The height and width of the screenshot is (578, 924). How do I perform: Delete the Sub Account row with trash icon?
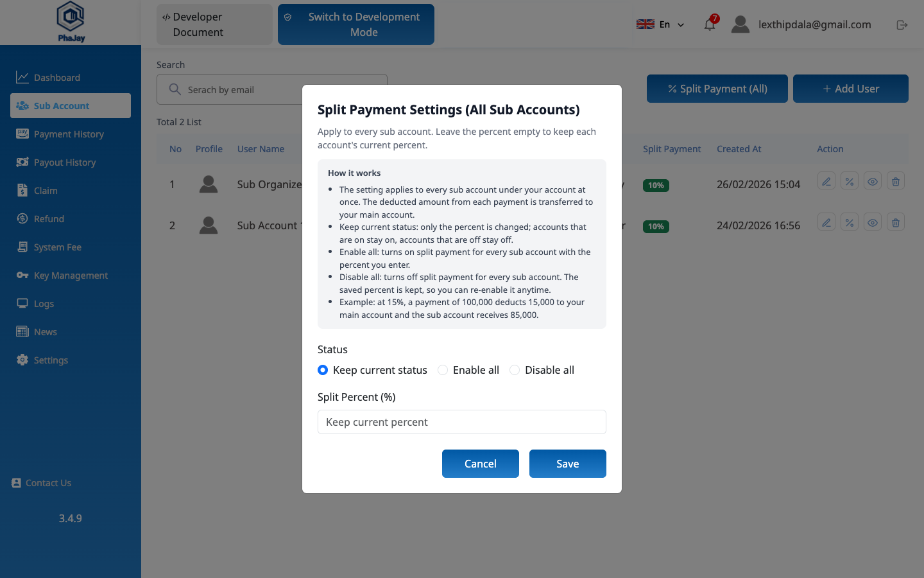[x=896, y=222]
